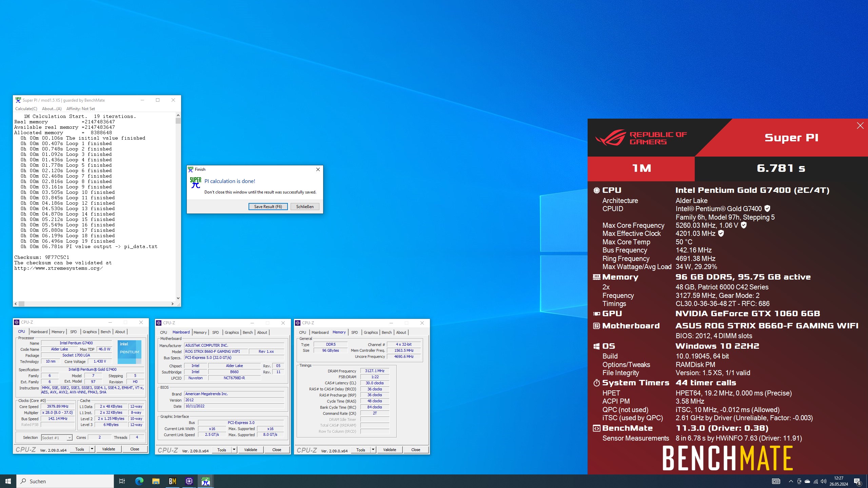This screenshot has height=488, width=868.
Task: Open CPU-Z from the taskbar
Action: coord(189,481)
